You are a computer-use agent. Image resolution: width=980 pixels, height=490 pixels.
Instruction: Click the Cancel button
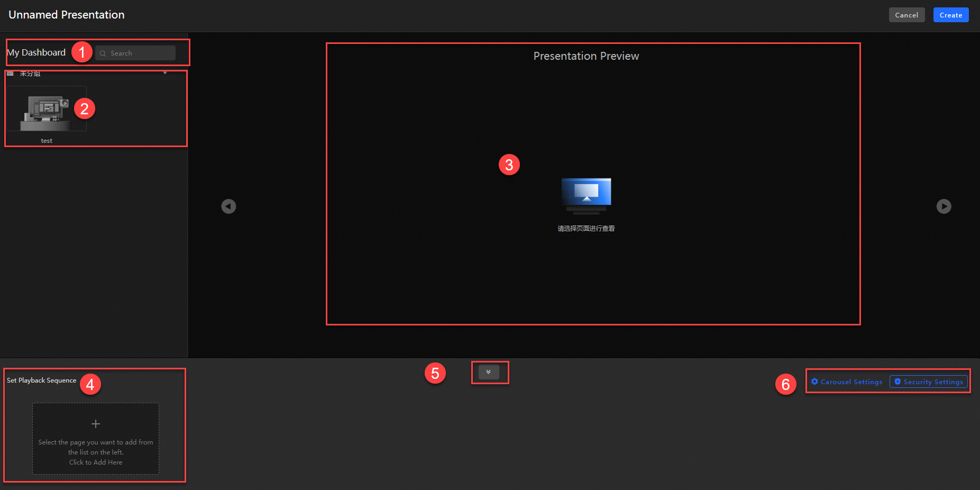coord(906,15)
